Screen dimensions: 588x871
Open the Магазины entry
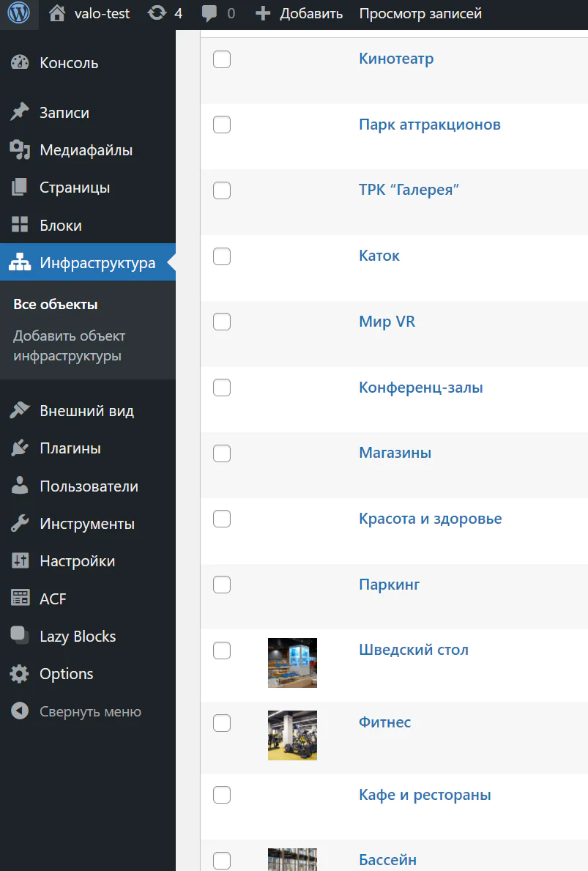point(395,453)
